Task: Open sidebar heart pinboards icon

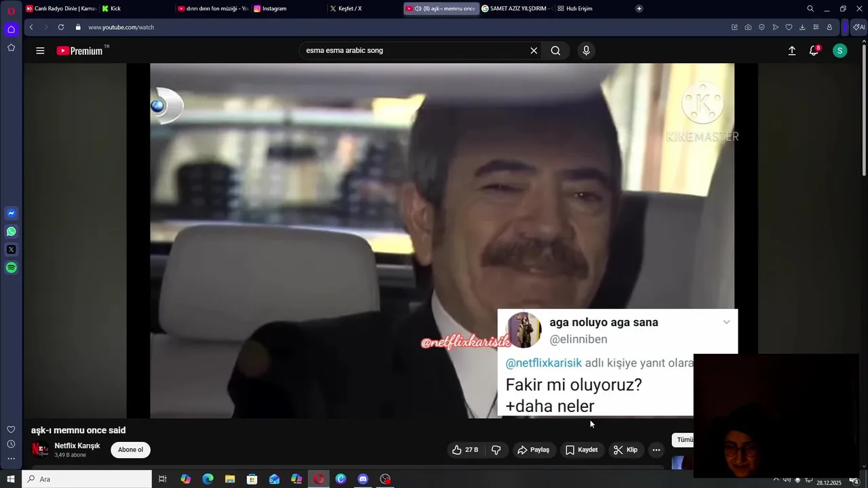Action: [x=11, y=430]
